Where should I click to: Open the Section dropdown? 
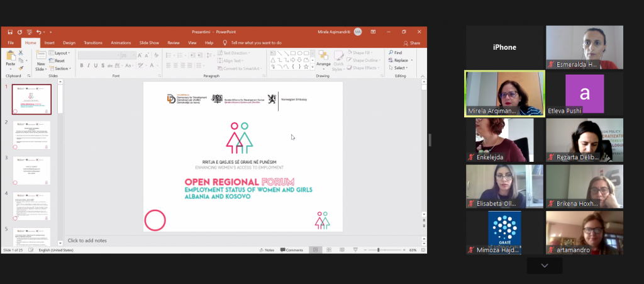(60, 68)
